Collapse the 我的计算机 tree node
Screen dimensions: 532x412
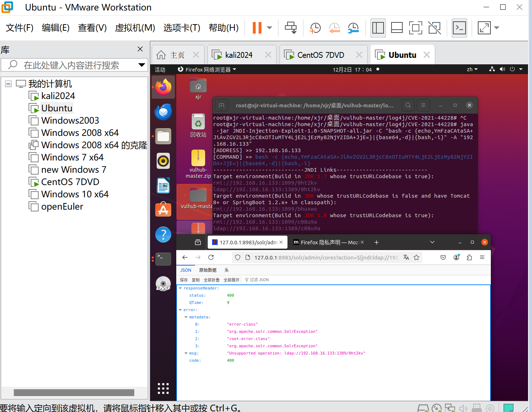pos(8,84)
